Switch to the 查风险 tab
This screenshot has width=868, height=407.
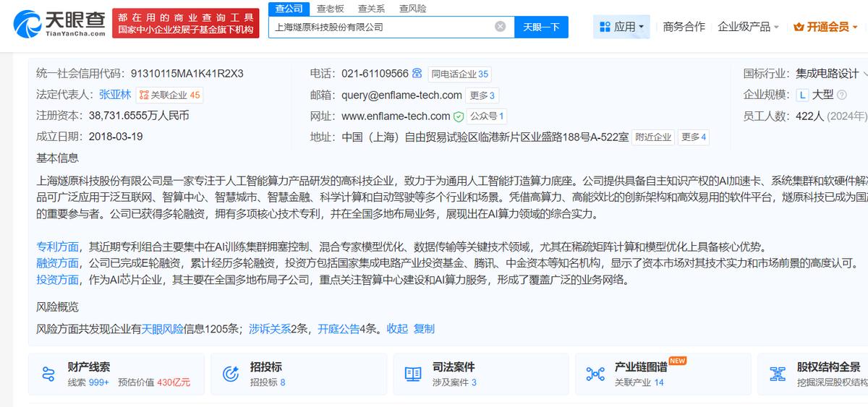pyautogui.click(x=412, y=9)
